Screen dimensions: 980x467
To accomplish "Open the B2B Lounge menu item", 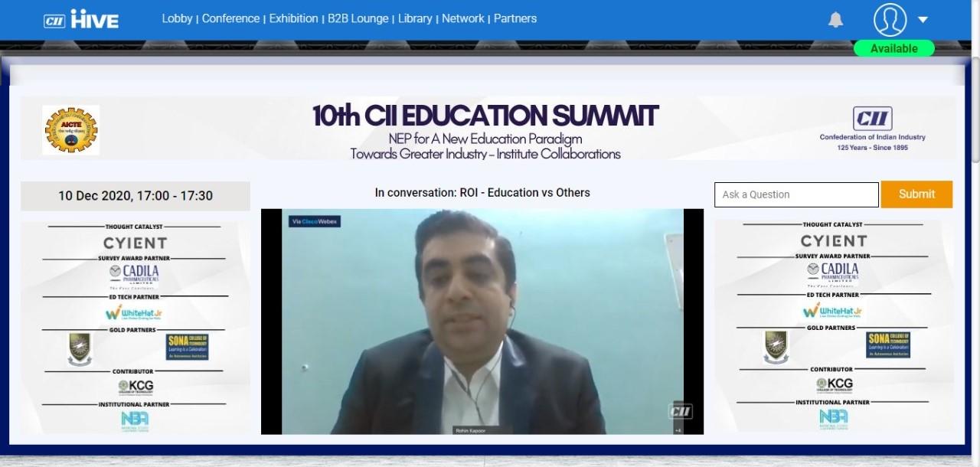I will 358,18.
